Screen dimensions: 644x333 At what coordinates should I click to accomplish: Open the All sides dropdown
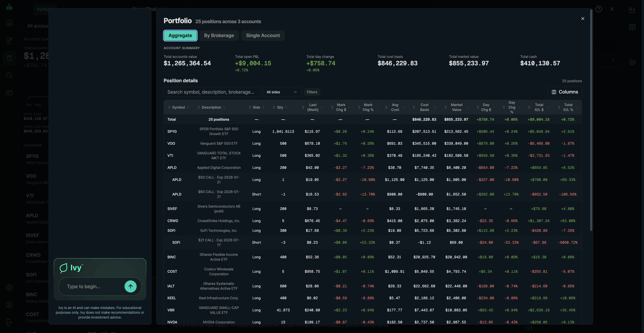tap(282, 92)
